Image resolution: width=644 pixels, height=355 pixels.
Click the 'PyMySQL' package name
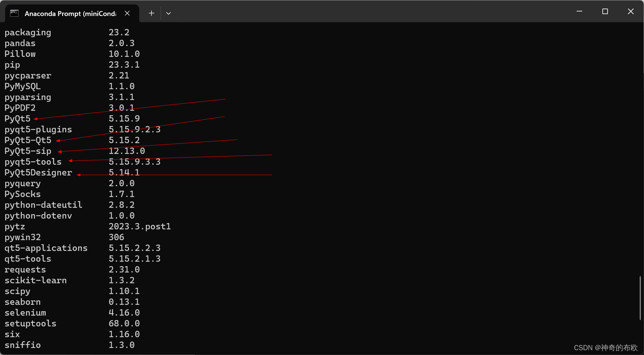[x=23, y=87]
